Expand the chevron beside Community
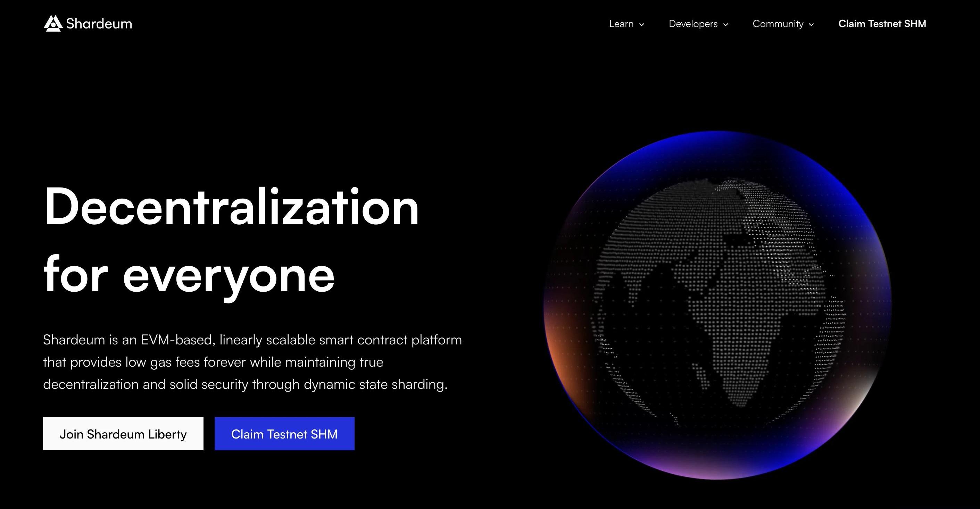The height and width of the screenshot is (509, 980). pos(812,25)
